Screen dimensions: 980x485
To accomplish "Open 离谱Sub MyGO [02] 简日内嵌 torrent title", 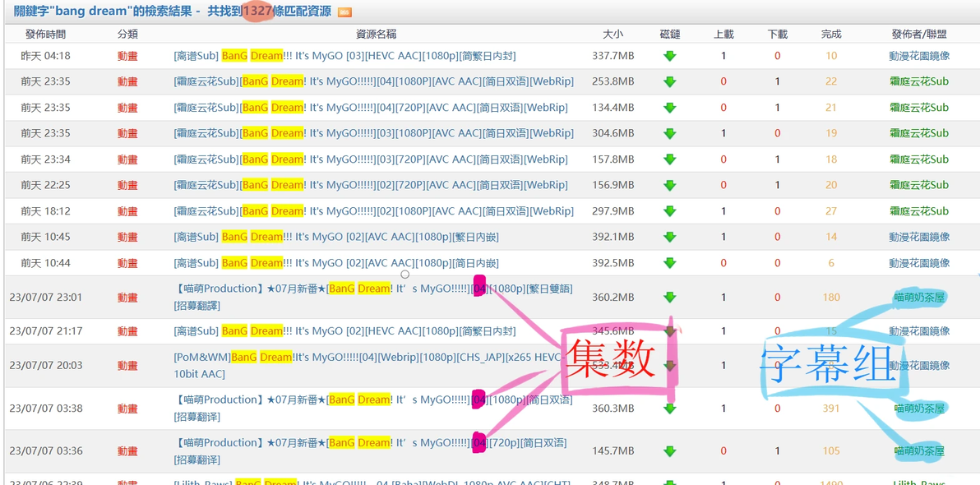I will pos(336,263).
